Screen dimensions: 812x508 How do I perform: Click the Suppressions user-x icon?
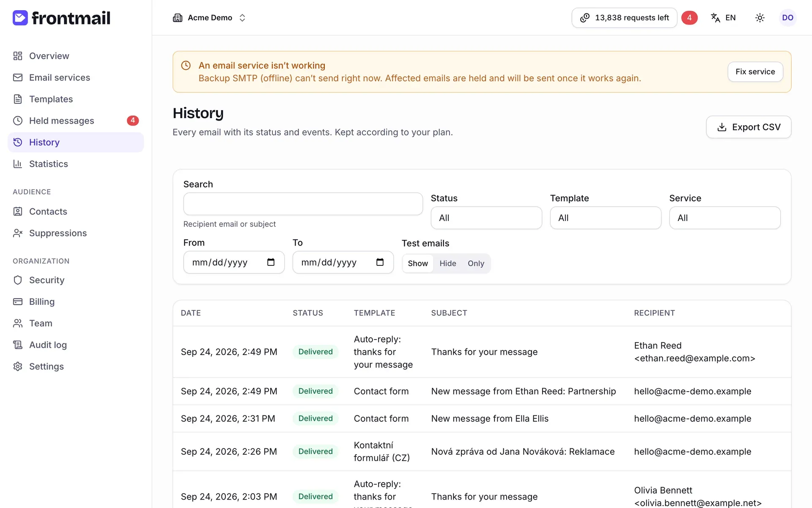[x=18, y=233]
